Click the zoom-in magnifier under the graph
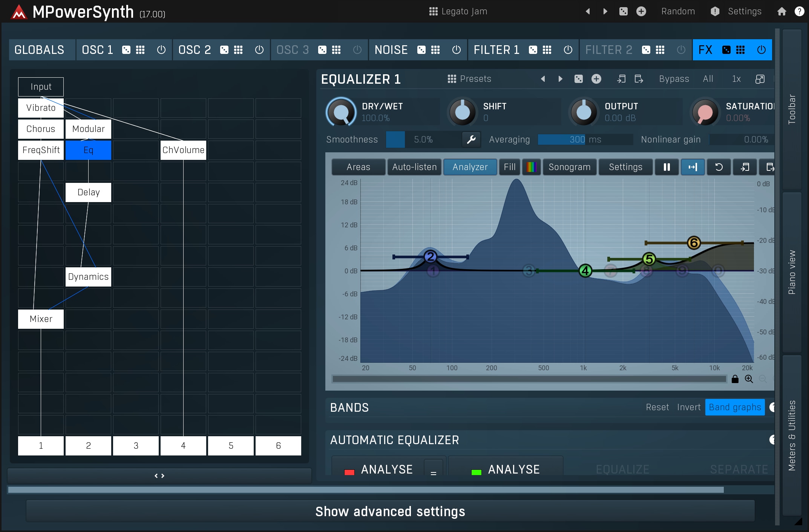 pyautogui.click(x=749, y=379)
